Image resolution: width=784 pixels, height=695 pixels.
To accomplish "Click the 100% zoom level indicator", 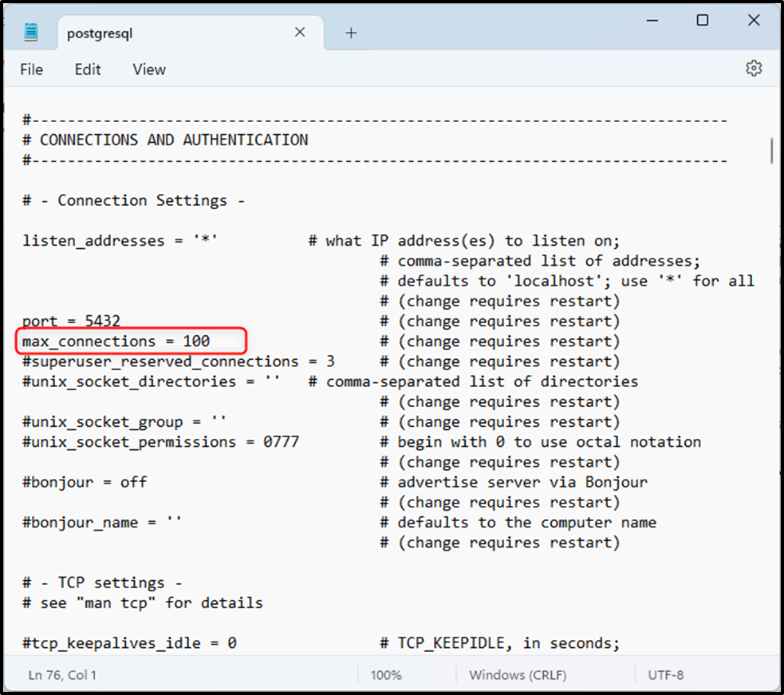I will [x=386, y=674].
